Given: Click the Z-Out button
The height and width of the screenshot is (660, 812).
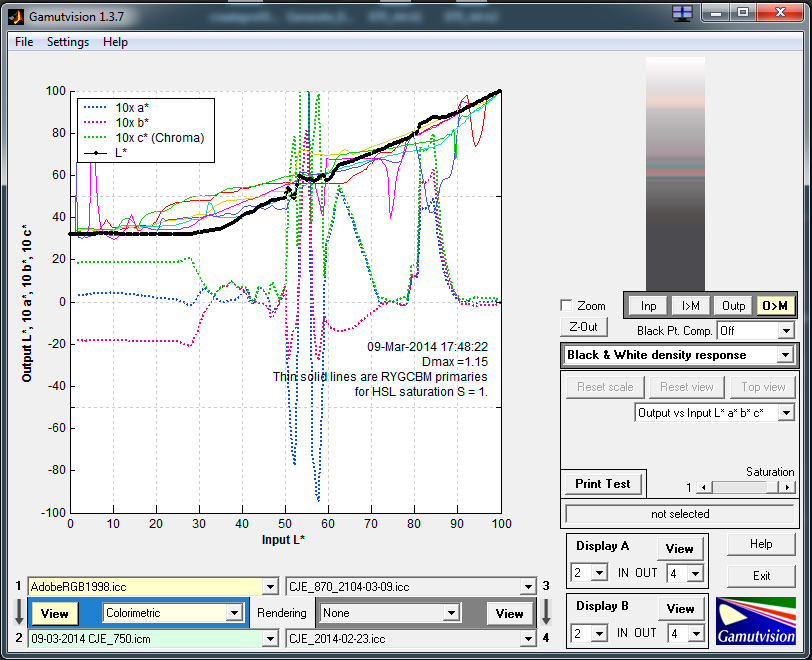Looking at the screenshot, I should coord(583,327).
